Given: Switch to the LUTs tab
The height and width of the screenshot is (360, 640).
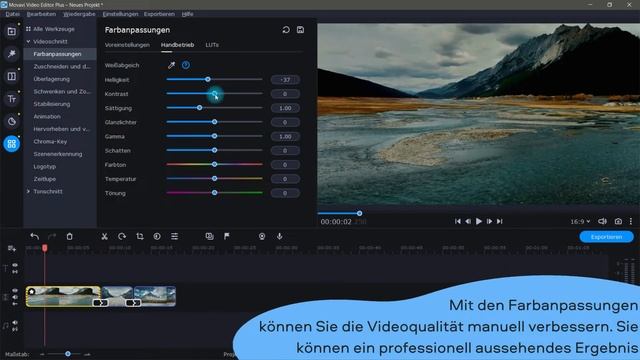Looking at the screenshot, I should pyautogui.click(x=212, y=45).
